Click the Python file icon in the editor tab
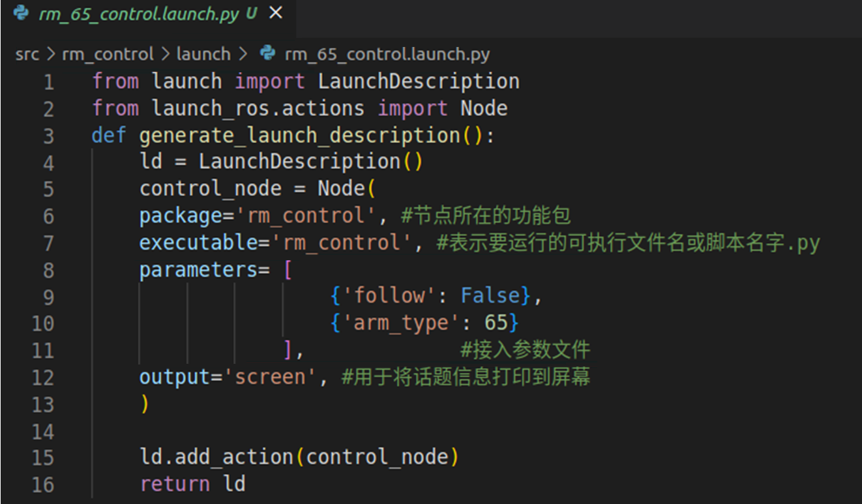 coord(22,13)
